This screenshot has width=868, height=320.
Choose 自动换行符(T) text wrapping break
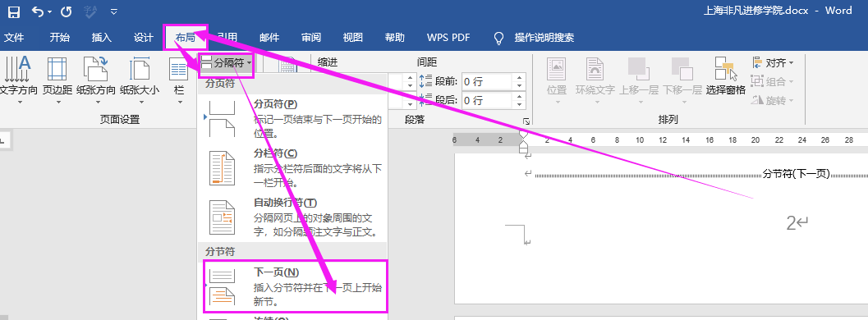(293, 217)
